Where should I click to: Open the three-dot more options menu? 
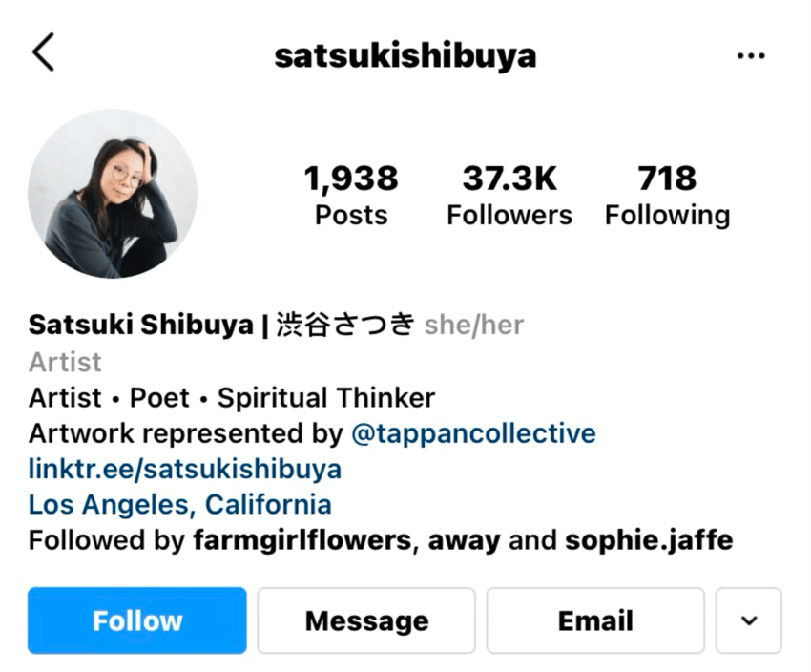(751, 55)
